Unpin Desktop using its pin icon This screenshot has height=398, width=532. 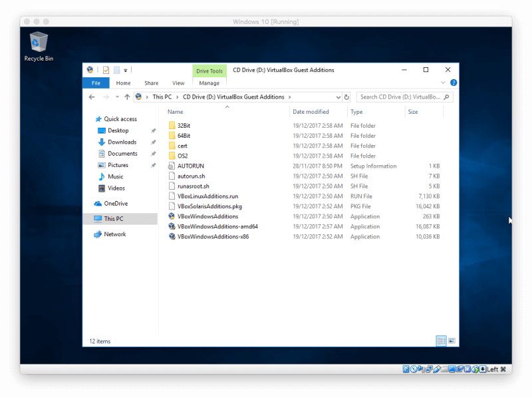click(154, 130)
